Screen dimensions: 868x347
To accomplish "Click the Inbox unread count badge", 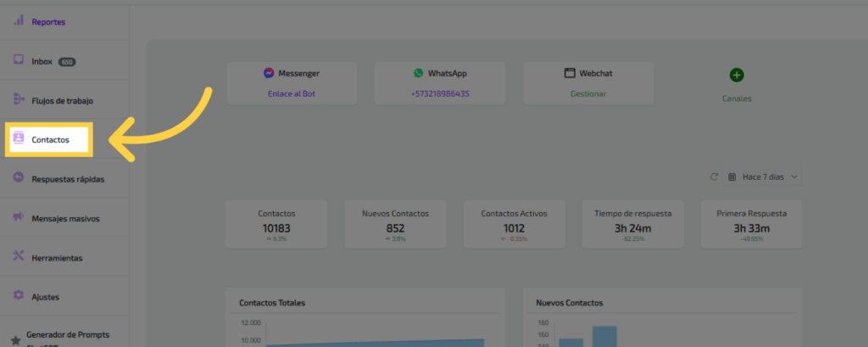I will tap(67, 62).
